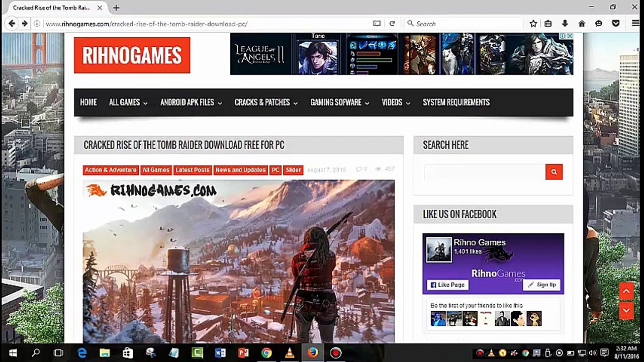644x362 pixels.
Task: Switch to Firefox in the taskbar
Action: [x=313, y=353]
